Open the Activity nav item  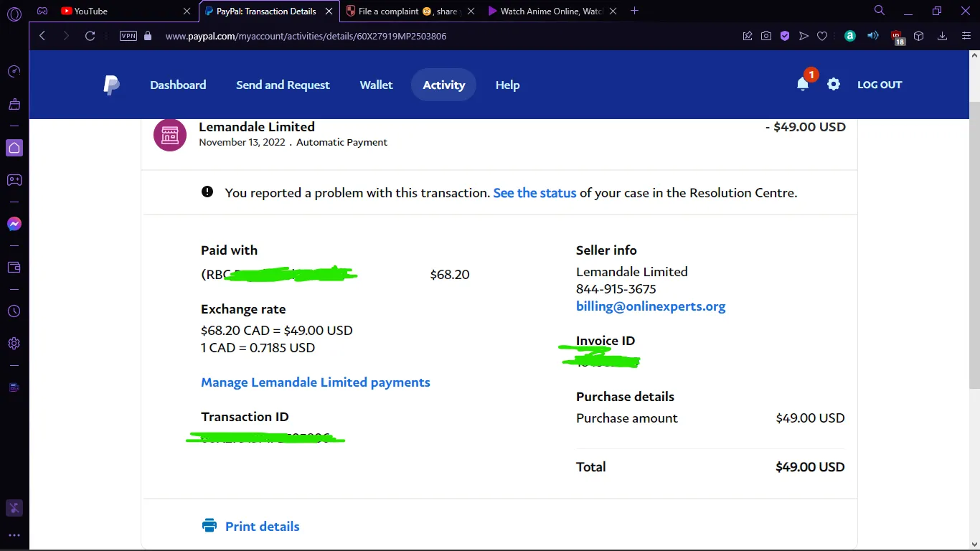tap(443, 85)
